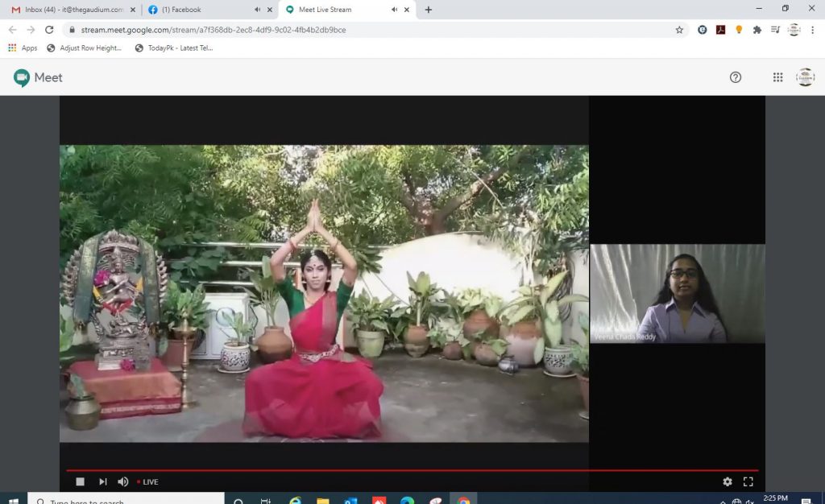Mute audio on the Facebook tab
825x504 pixels.
click(x=257, y=10)
